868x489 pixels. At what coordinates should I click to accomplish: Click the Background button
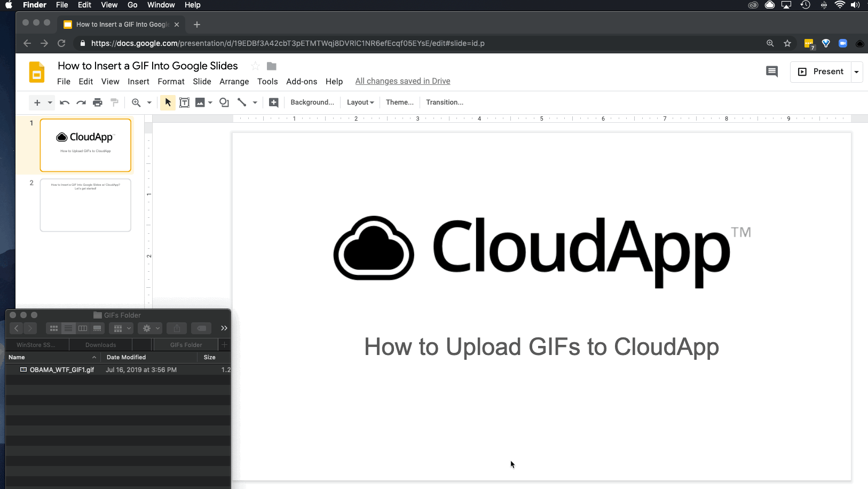coord(312,102)
